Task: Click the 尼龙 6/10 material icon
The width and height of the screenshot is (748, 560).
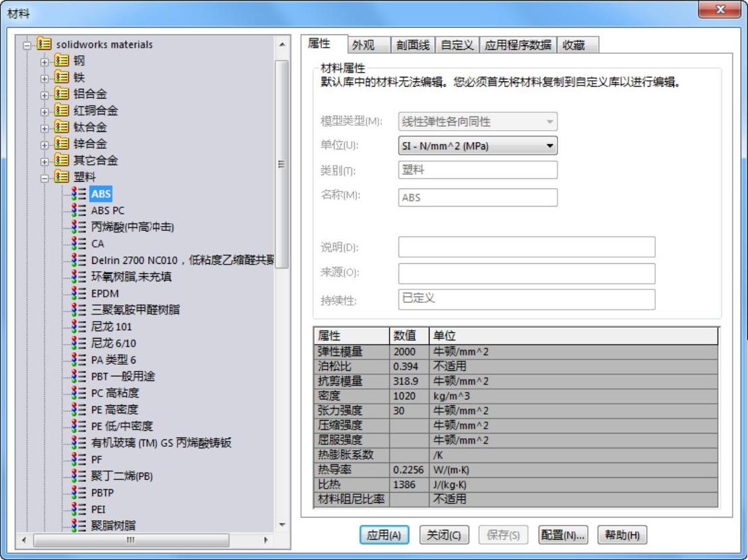Action: pyautogui.click(x=79, y=343)
